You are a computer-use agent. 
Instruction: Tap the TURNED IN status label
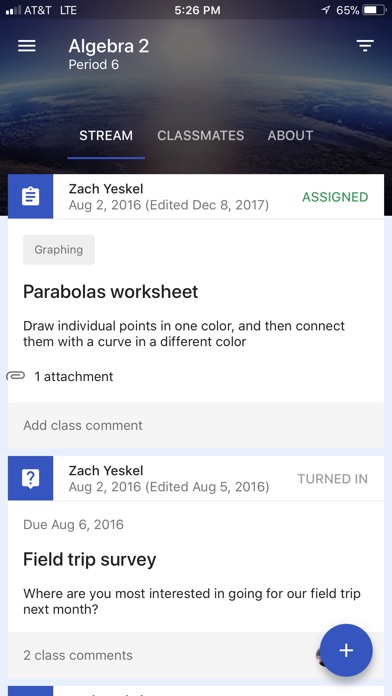click(333, 479)
